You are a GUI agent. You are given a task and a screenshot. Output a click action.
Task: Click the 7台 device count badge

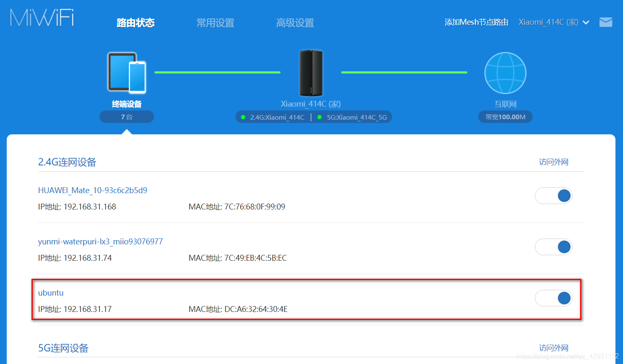pyautogui.click(x=127, y=117)
